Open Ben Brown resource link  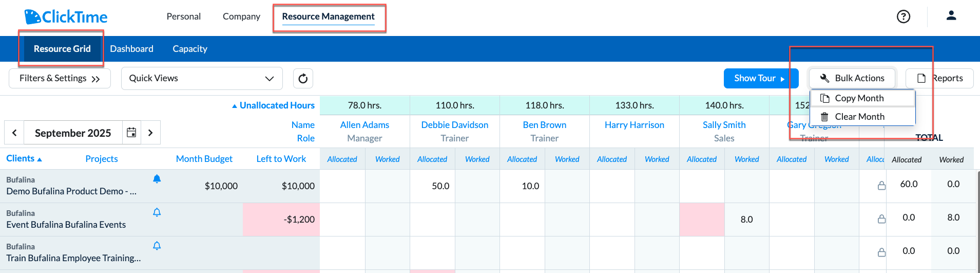(x=545, y=125)
